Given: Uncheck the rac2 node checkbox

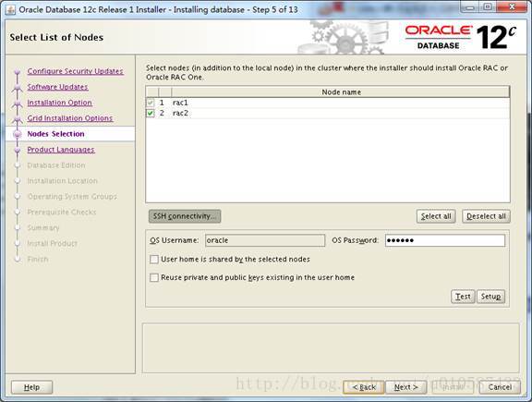Looking at the screenshot, I should click(150, 113).
